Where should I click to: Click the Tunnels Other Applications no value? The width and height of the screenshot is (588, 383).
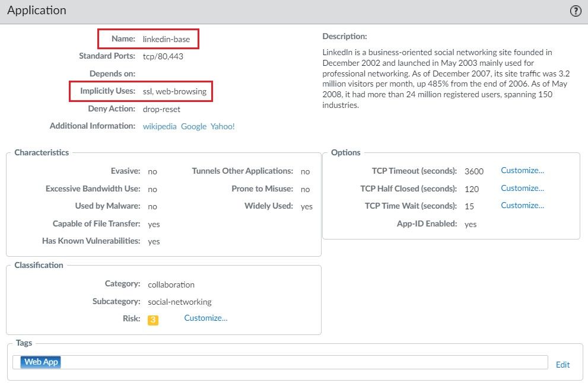(305, 171)
